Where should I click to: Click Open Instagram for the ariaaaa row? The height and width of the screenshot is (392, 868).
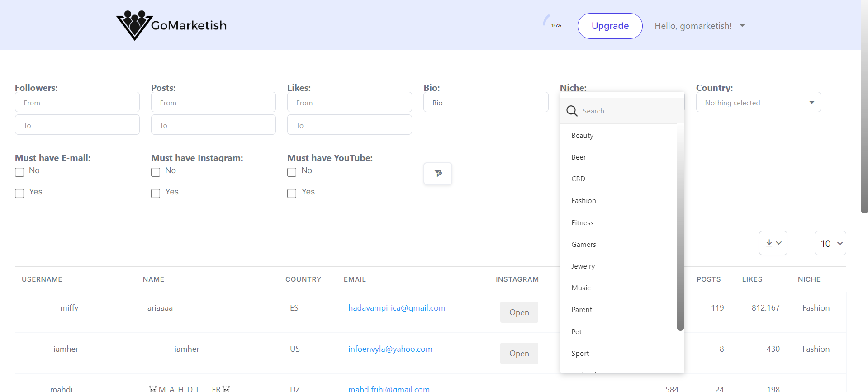pos(519,312)
